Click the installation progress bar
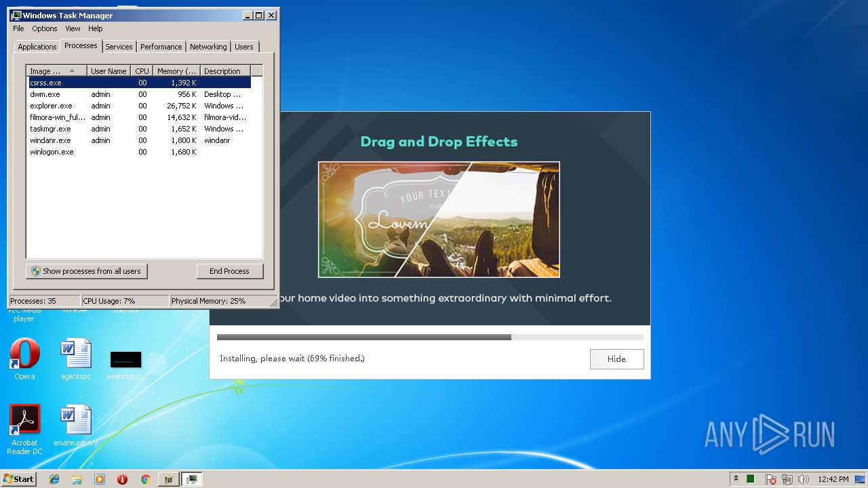868x488 pixels. pos(430,337)
